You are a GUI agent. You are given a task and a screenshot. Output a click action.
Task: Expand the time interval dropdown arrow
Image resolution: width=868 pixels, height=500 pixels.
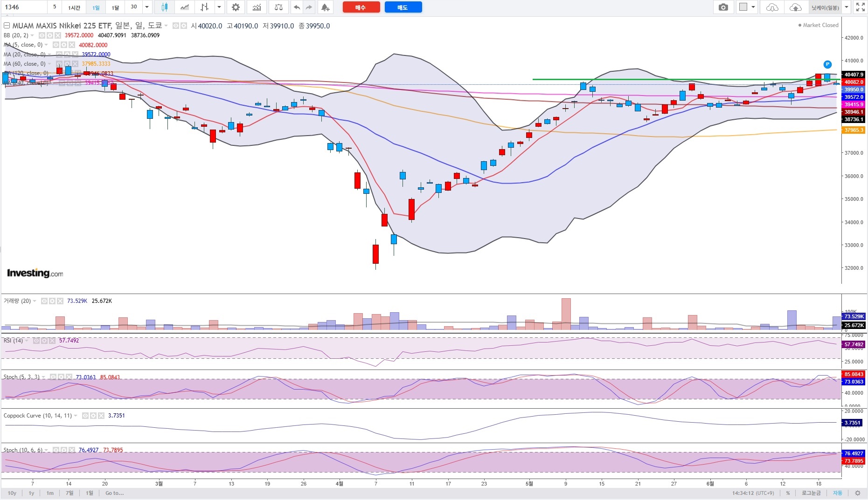pos(147,7)
